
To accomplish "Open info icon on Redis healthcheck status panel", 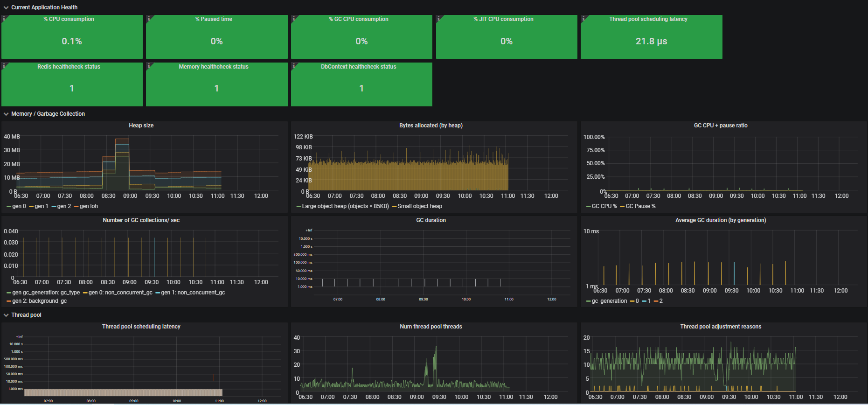I will pyautogui.click(x=4, y=66).
